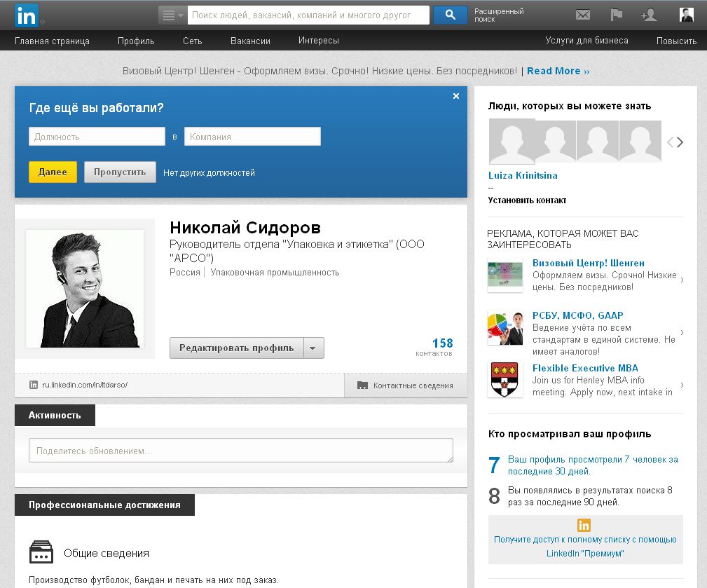This screenshot has height=588, width=707.
Task: Focus the main search input field
Action: tap(308, 15)
